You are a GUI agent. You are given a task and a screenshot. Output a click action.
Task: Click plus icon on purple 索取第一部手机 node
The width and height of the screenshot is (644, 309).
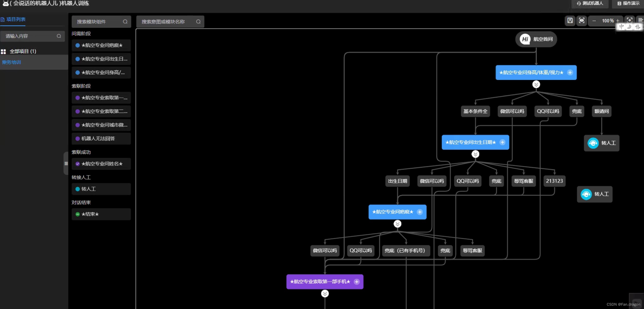357,282
